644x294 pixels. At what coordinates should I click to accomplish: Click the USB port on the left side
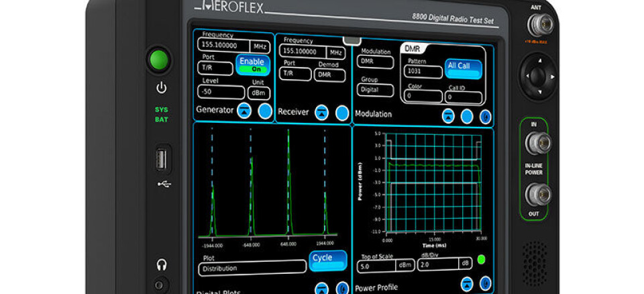[162, 159]
